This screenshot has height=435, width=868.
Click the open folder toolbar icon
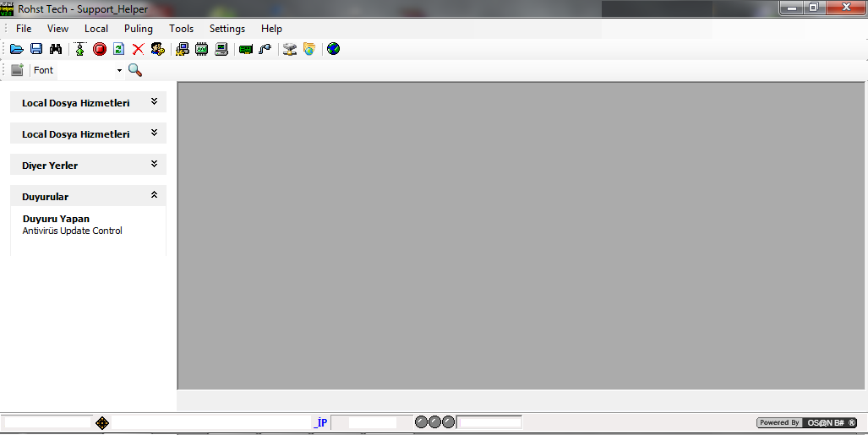(17, 49)
